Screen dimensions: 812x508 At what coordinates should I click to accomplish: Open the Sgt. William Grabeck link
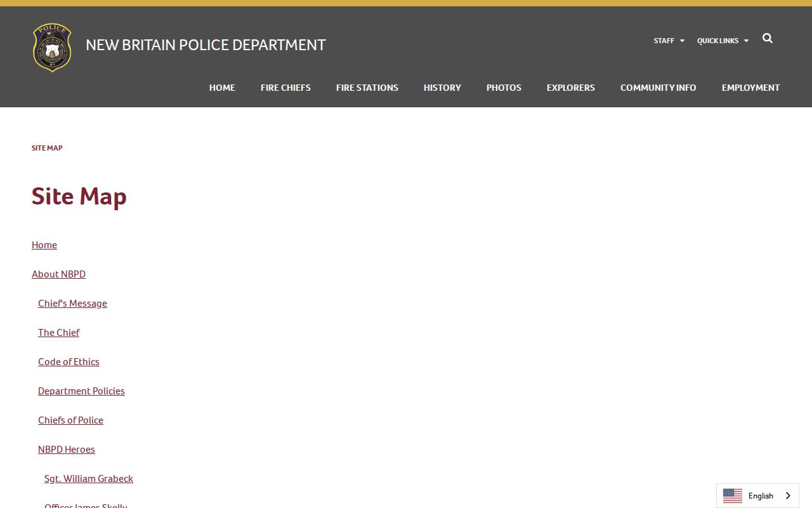[89, 479]
